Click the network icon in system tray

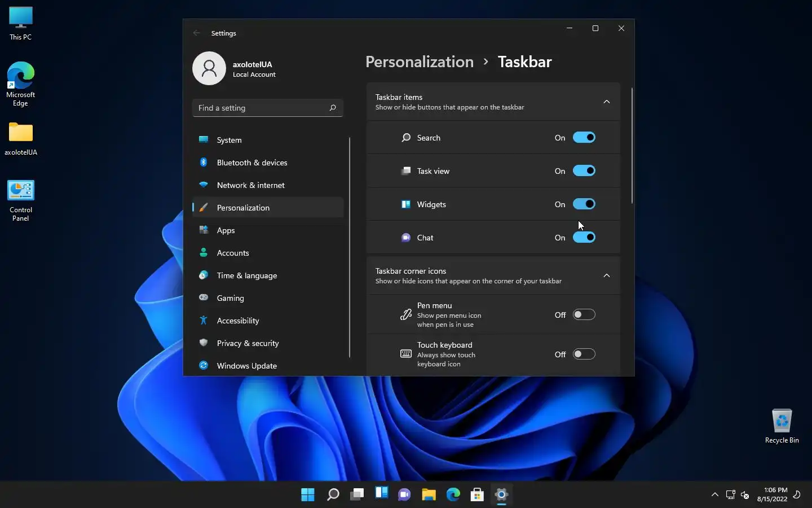(731, 494)
